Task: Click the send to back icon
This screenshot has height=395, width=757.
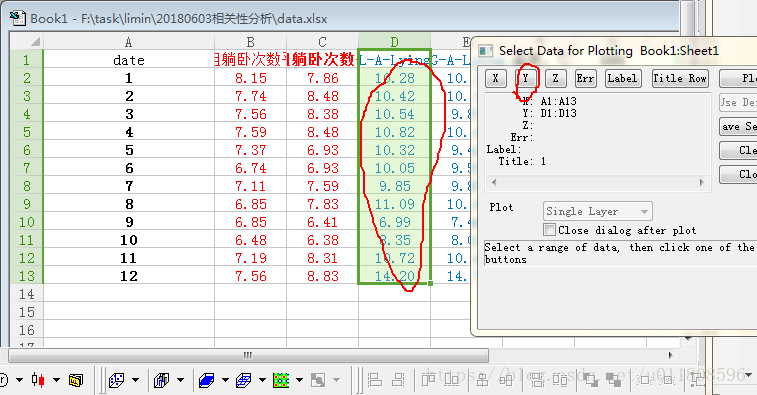Action: click(x=614, y=380)
